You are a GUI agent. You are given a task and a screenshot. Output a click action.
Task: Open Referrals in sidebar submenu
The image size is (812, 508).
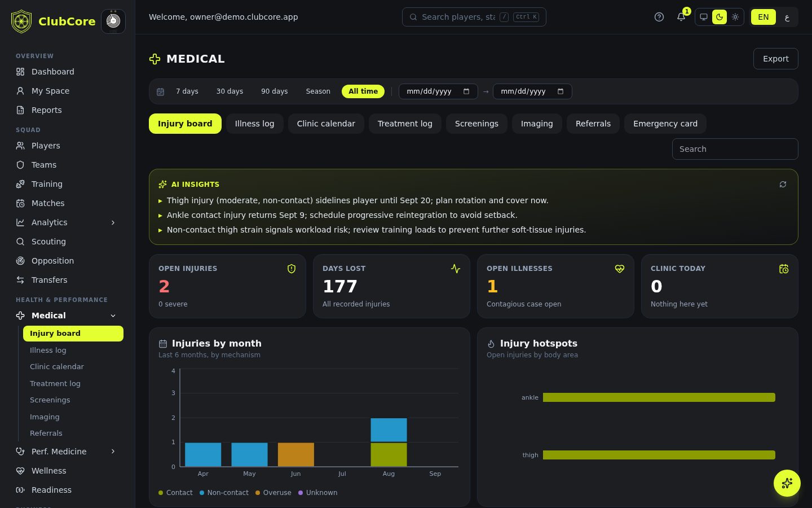coord(73,433)
